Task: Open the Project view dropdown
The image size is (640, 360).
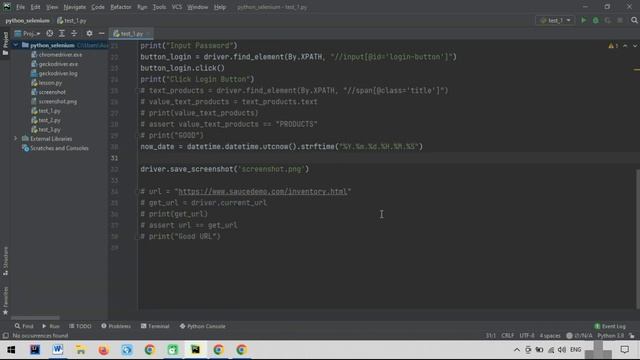Action: click(28, 33)
